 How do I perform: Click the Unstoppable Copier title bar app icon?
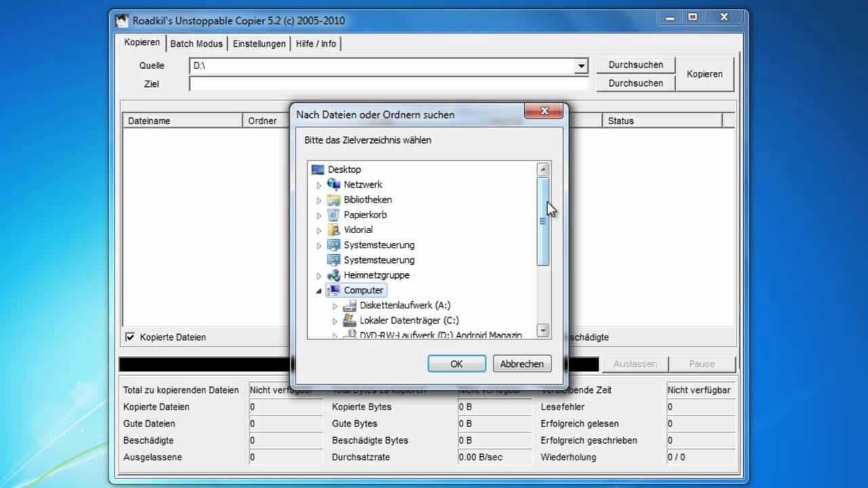pyautogui.click(x=121, y=20)
